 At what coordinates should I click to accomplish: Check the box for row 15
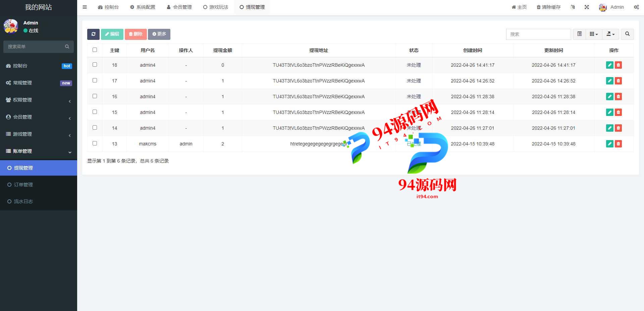[x=95, y=112]
